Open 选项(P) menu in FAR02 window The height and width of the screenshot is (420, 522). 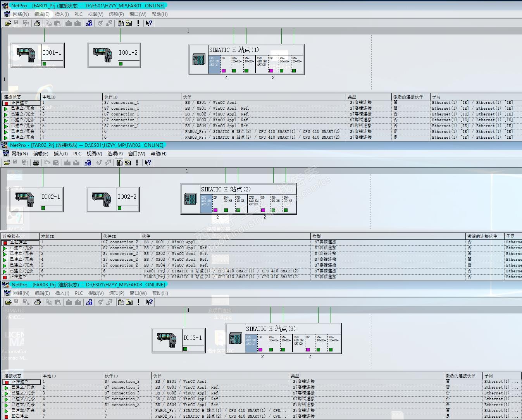[x=115, y=154]
